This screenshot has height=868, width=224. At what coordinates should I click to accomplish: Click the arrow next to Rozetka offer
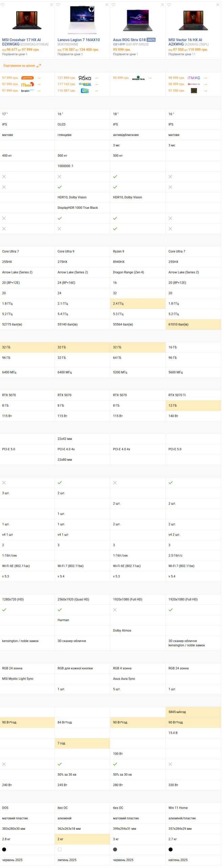point(150,78)
